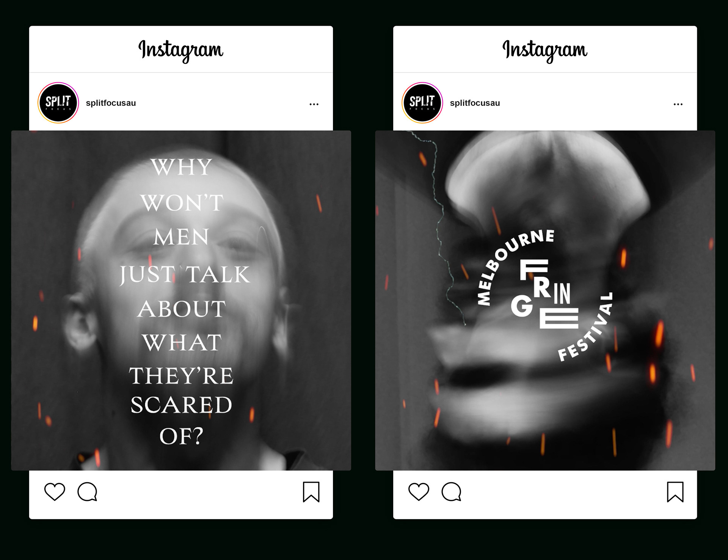
Task: Click the Split Focus avatar on right post
Action: pos(422,103)
